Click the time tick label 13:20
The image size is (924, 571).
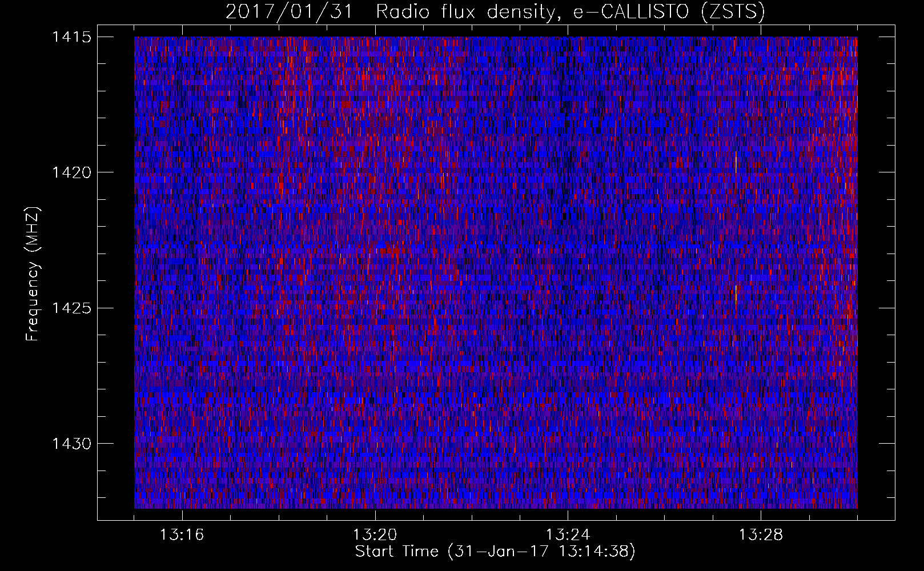375,535
